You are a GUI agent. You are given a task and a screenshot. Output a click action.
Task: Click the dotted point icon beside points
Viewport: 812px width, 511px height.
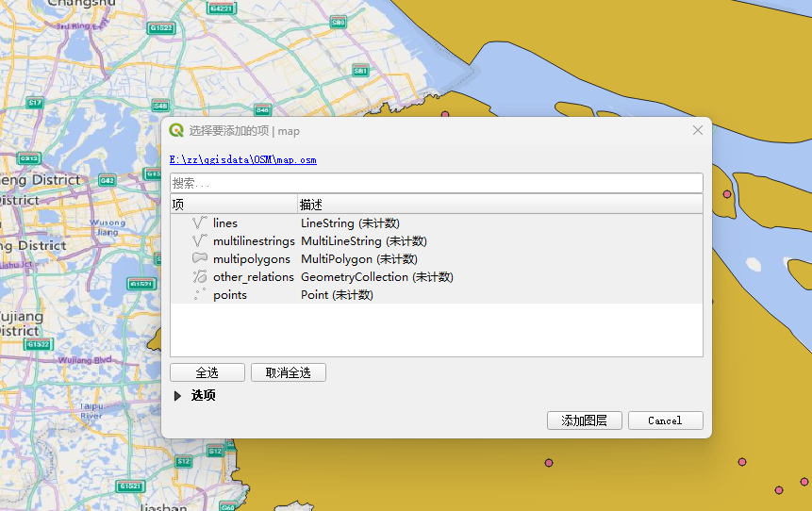pyautogui.click(x=199, y=295)
